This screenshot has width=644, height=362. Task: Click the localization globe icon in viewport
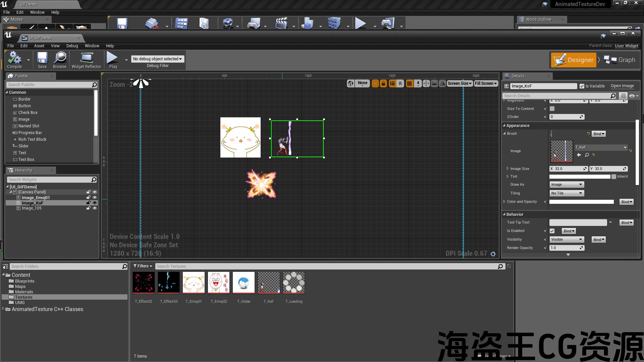point(351,83)
